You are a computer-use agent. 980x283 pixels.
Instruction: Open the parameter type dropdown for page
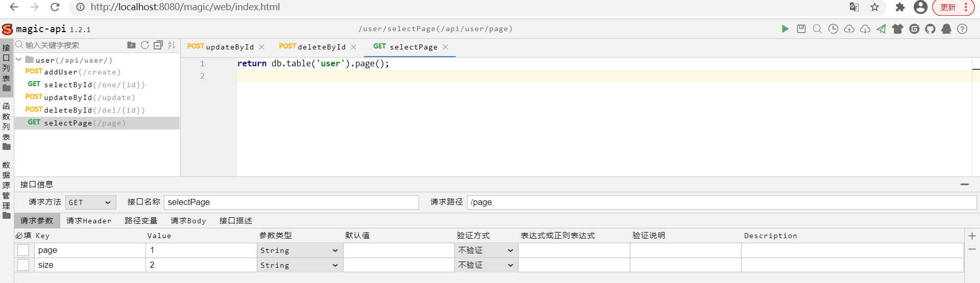coord(299,250)
